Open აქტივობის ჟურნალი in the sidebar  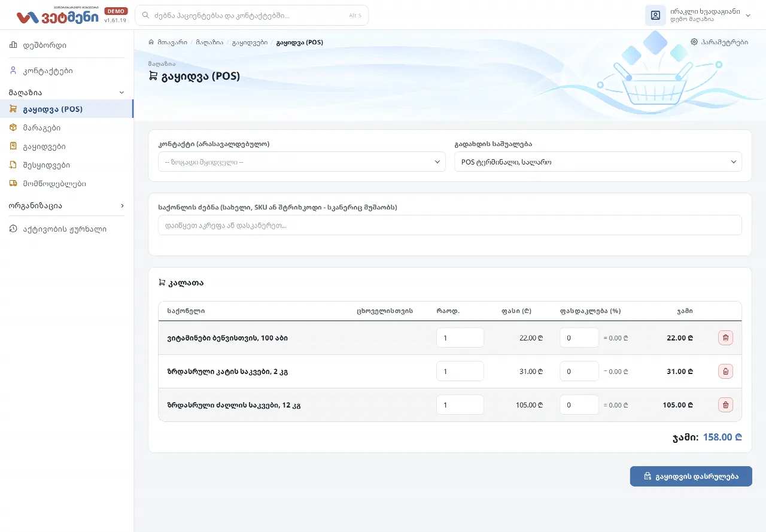pos(66,229)
